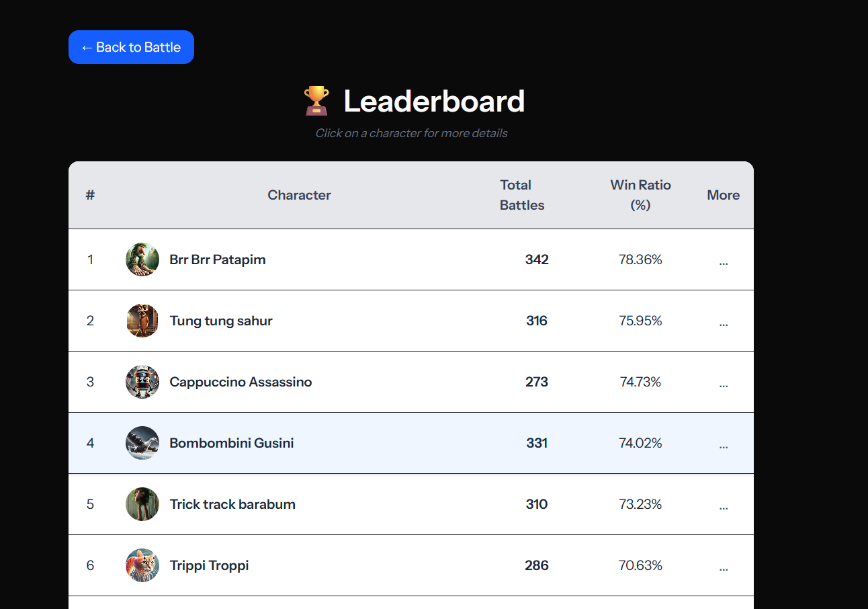Expand more options for Tung tung sahur

point(724,322)
